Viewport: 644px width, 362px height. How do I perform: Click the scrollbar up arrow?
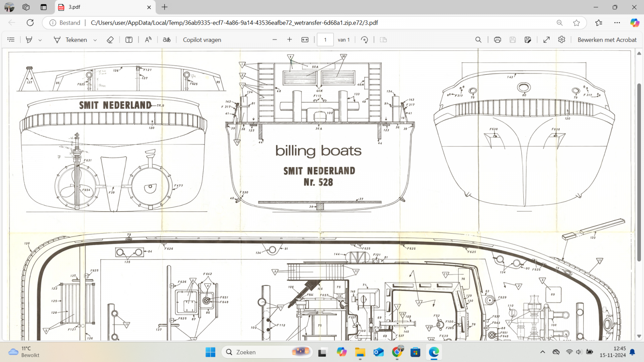click(x=639, y=53)
